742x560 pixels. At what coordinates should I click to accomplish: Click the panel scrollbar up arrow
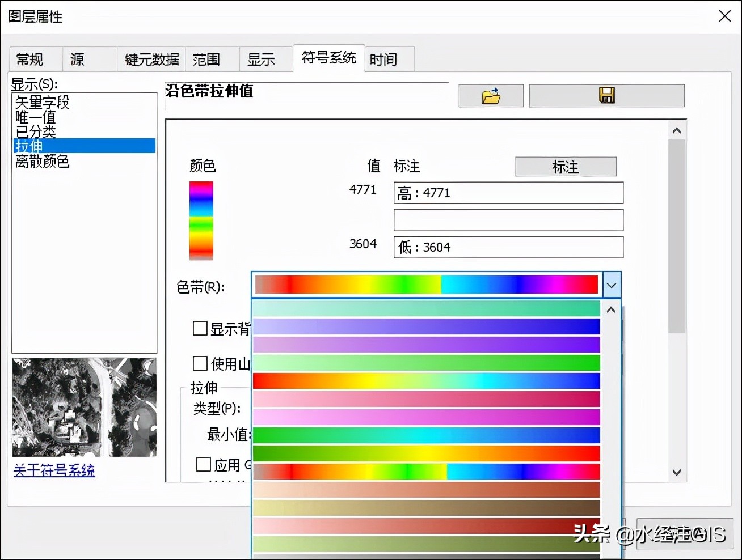click(x=676, y=131)
